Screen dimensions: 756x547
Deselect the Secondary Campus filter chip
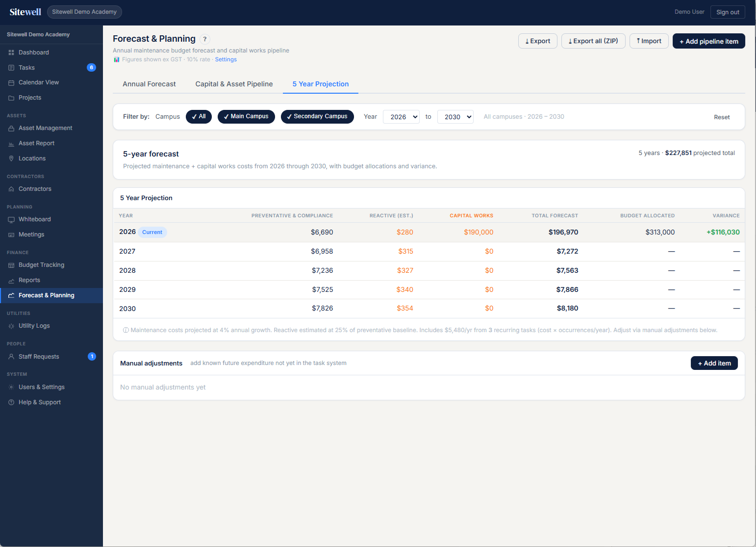317,117
